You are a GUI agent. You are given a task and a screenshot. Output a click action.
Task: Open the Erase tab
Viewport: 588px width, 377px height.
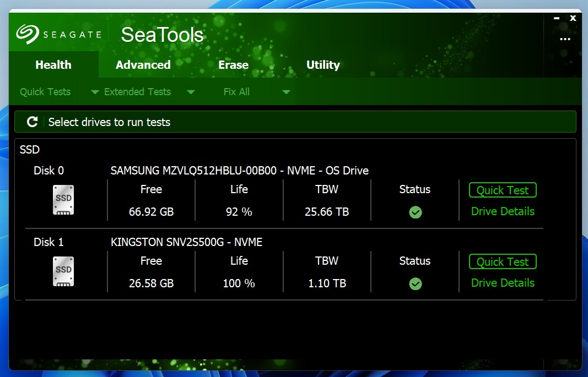[233, 65]
